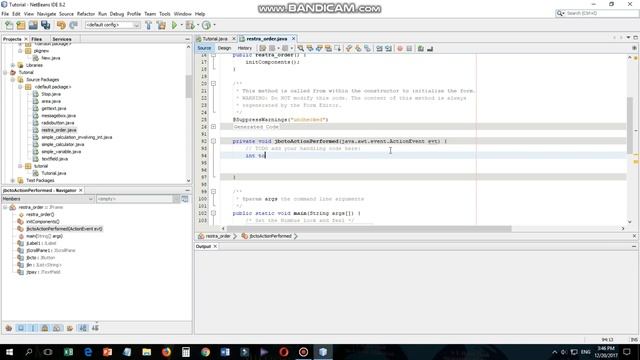This screenshot has width=640, height=360.
Task: Expand the Generated Code fold
Action: tap(213, 127)
